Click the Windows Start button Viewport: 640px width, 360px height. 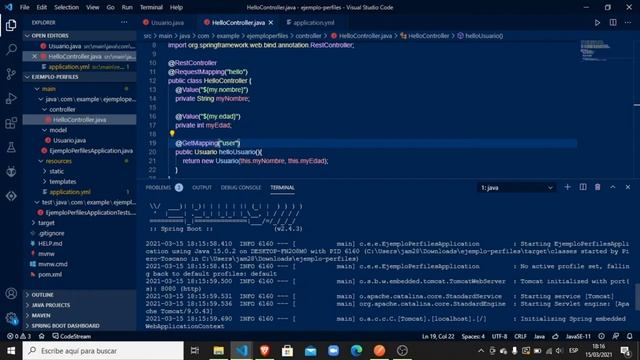click(11, 351)
